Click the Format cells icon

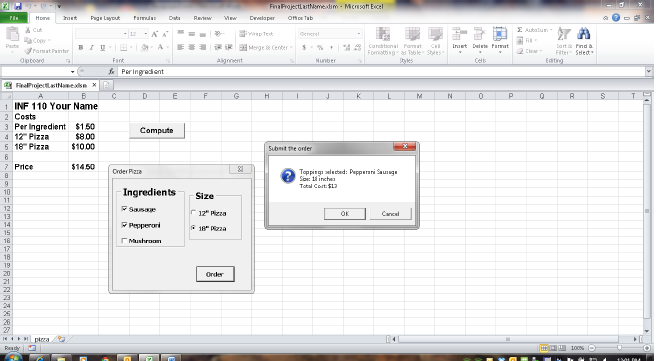click(x=499, y=34)
